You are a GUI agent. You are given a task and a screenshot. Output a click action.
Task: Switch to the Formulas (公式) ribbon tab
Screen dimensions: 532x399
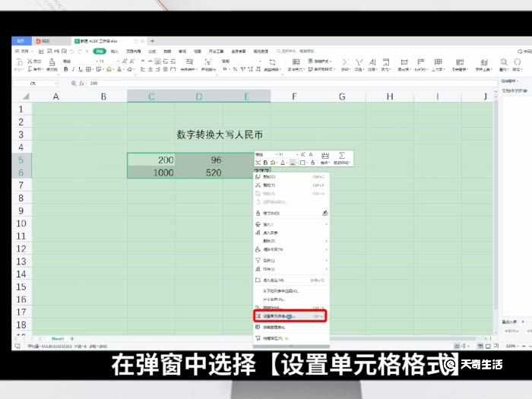point(152,51)
